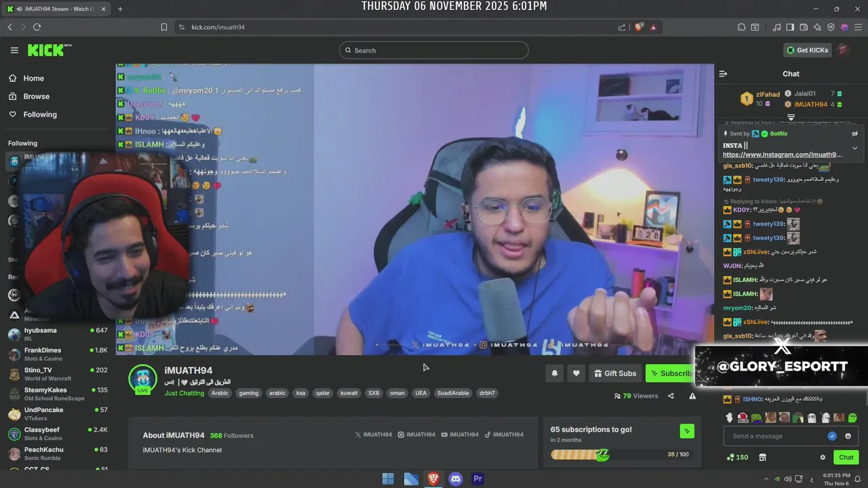Image resolution: width=868 pixels, height=488 pixels.
Task: Click the Gift Subs button
Action: pyautogui.click(x=615, y=373)
